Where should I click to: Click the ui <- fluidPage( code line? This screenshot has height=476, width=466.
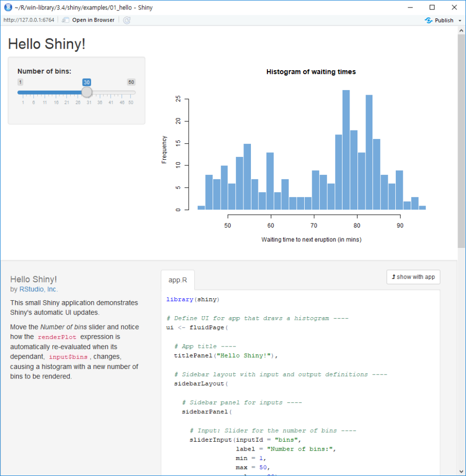point(197,327)
